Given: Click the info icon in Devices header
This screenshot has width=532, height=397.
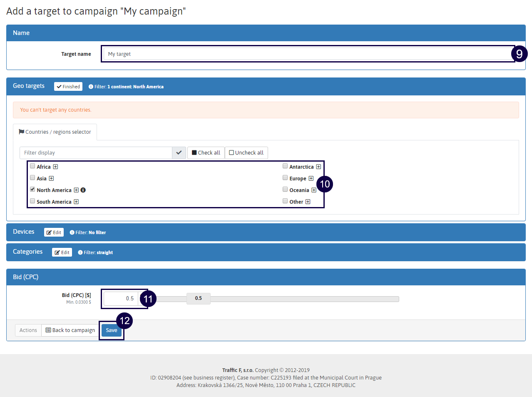Looking at the screenshot, I should (72, 232).
